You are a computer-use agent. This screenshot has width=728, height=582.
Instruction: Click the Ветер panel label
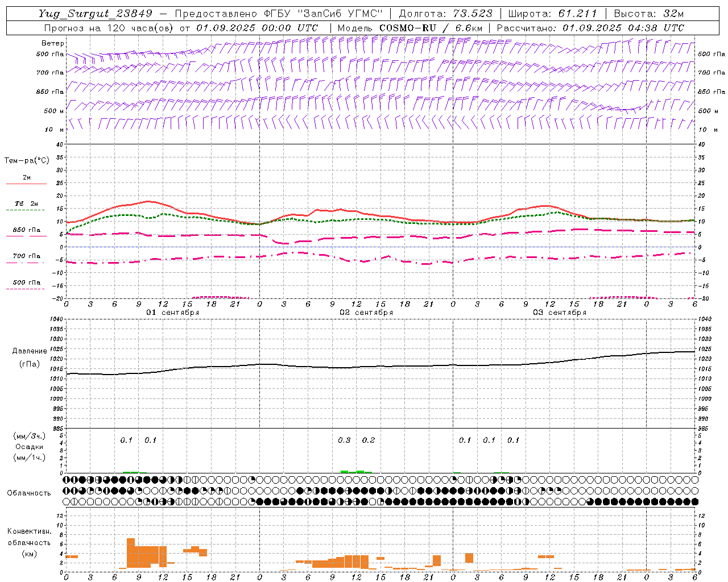pyautogui.click(x=53, y=43)
